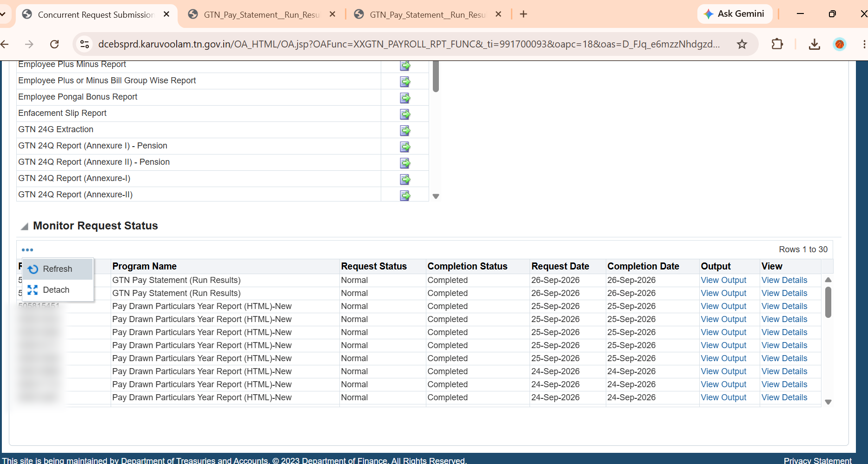
Task: Go back with the browser back arrow
Action: point(5,44)
